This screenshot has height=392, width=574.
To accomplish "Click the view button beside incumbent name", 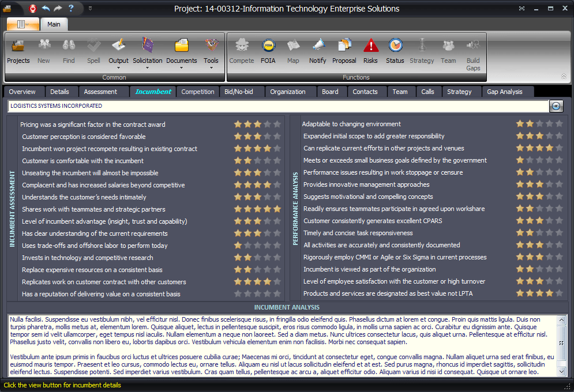I will coord(556,106).
